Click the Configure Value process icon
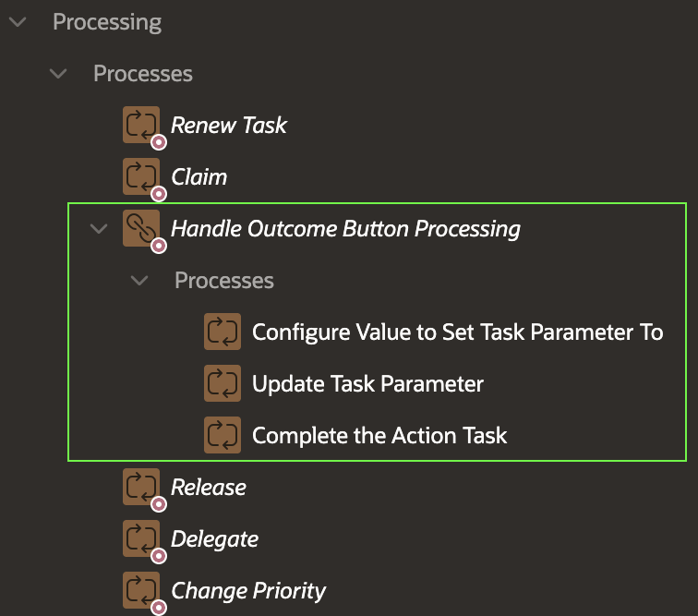Image resolution: width=698 pixels, height=616 pixels. [x=222, y=332]
